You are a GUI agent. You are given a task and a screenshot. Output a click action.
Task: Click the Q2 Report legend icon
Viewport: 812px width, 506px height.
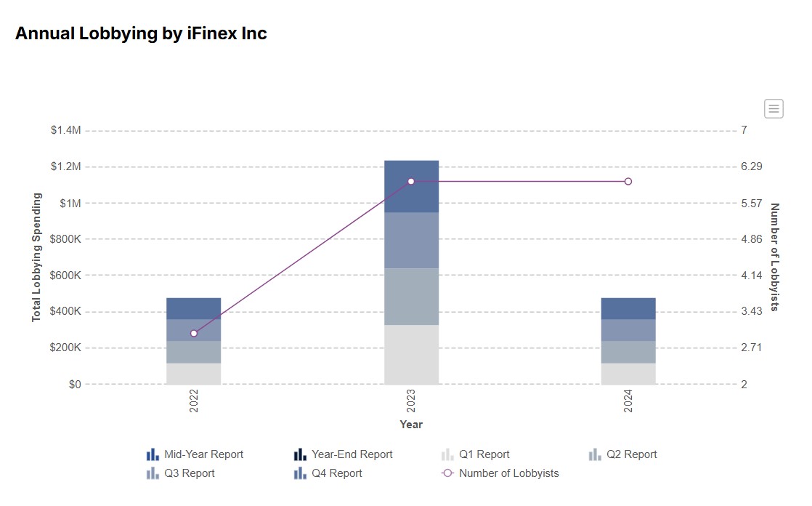click(x=595, y=454)
